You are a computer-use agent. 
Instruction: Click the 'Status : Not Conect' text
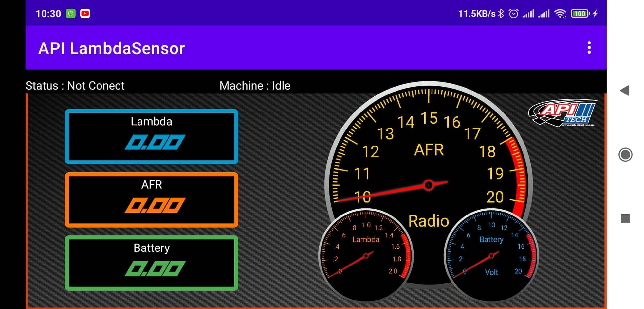click(x=75, y=86)
